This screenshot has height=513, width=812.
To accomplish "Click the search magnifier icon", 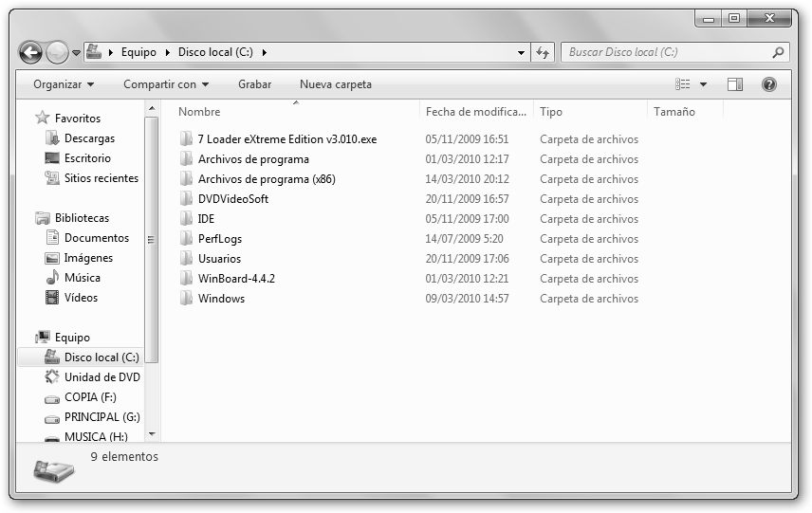I will pyautogui.click(x=778, y=53).
